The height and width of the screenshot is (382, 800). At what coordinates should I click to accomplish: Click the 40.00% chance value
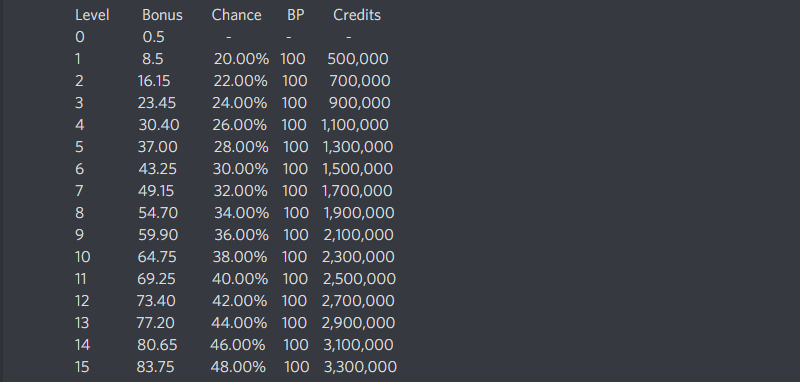pyautogui.click(x=240, y=278)
